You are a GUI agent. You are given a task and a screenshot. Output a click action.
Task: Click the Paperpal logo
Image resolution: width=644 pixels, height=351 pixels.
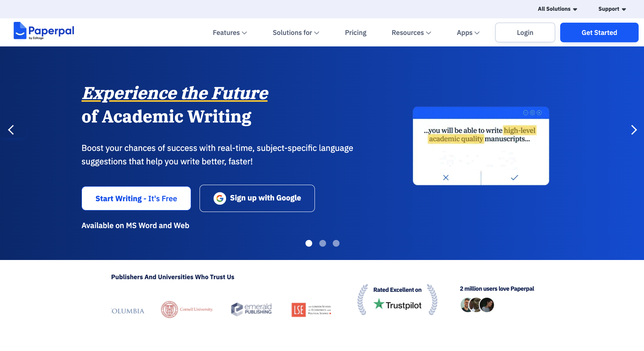click(x=44, y=31)
